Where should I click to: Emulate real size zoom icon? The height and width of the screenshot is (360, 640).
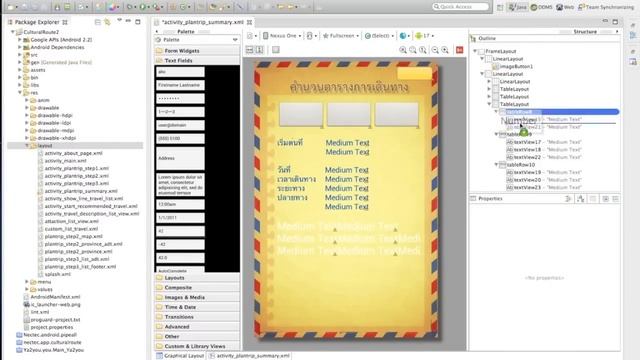pos(403,50)
